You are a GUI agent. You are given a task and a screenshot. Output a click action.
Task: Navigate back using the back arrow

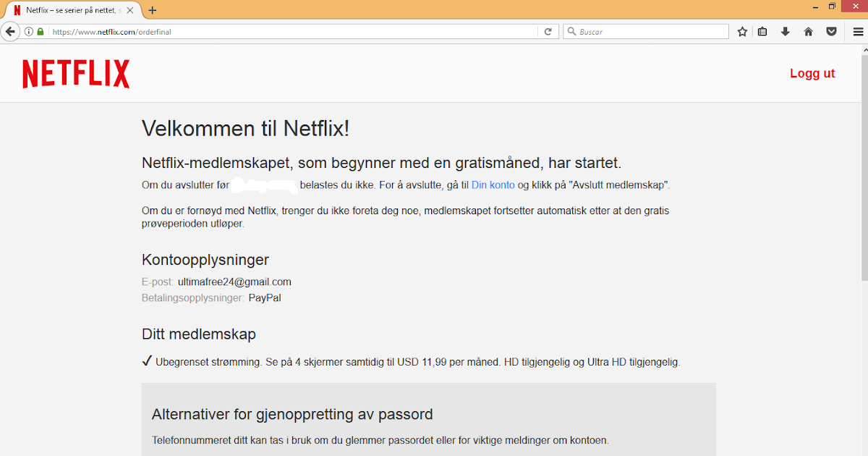coord(10,31)
